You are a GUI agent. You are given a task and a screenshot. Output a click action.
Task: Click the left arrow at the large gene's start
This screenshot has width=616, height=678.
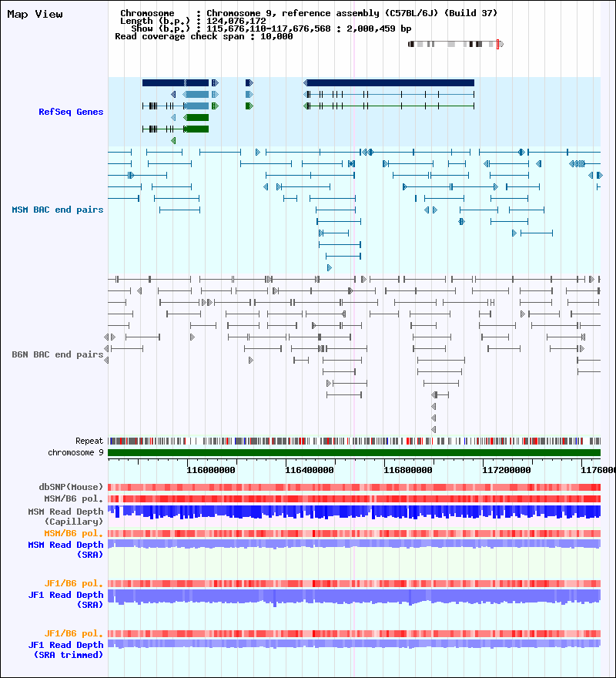pos(305,82)
